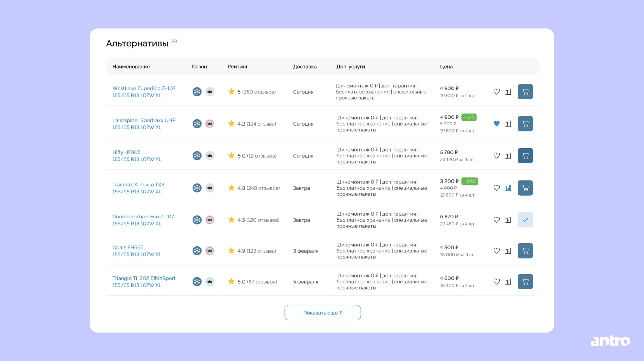The image size is (644, 361).
Task: Add Hifly HF805 tire to cart
Action: [525, 156]
